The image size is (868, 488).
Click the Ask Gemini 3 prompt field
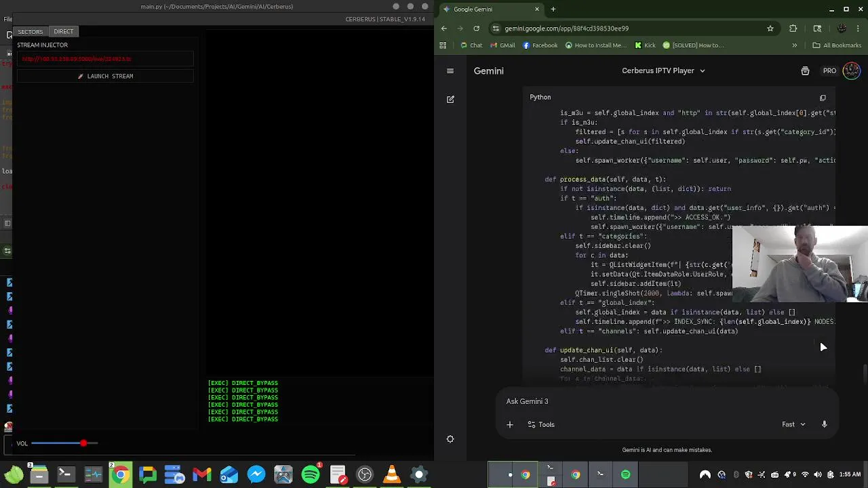(668, 401)
